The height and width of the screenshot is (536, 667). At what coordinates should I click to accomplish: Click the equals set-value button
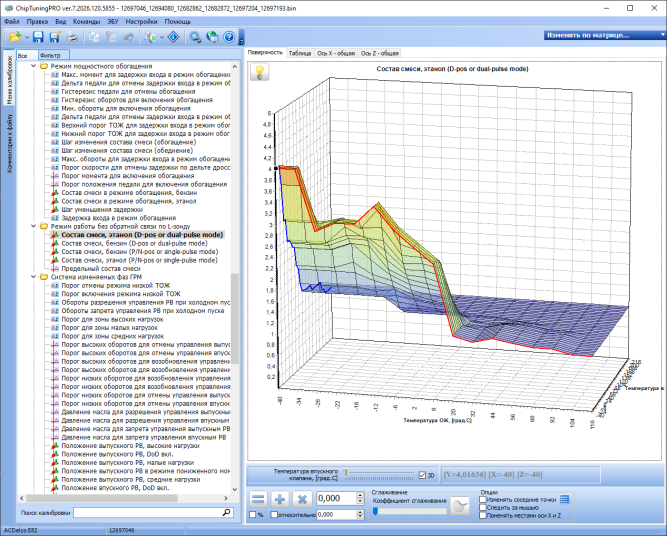click(258, 499)
